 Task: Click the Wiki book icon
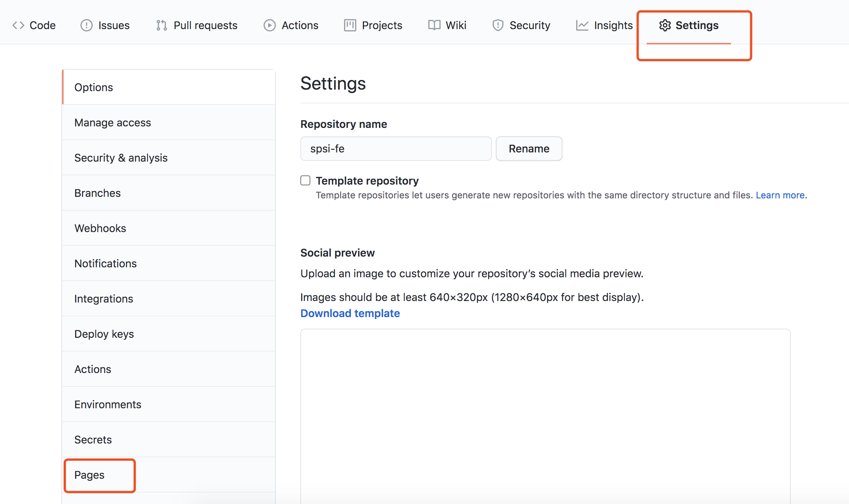[434, 25]
